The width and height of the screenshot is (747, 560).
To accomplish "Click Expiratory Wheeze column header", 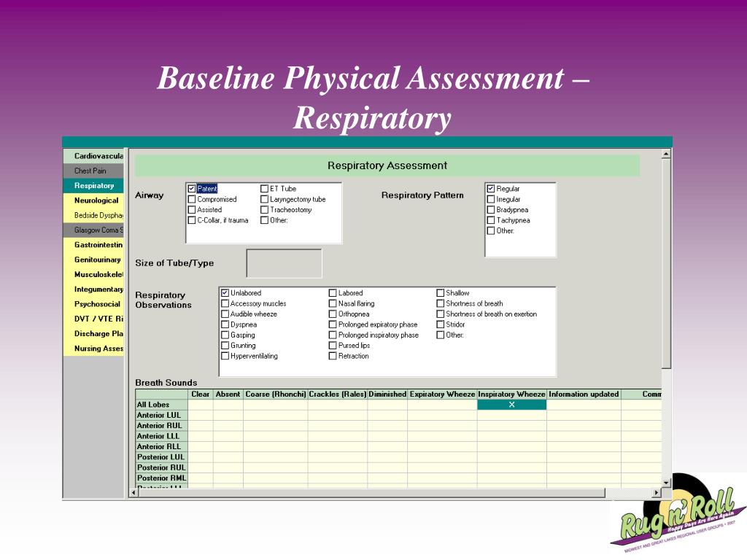I will [442, 394].
